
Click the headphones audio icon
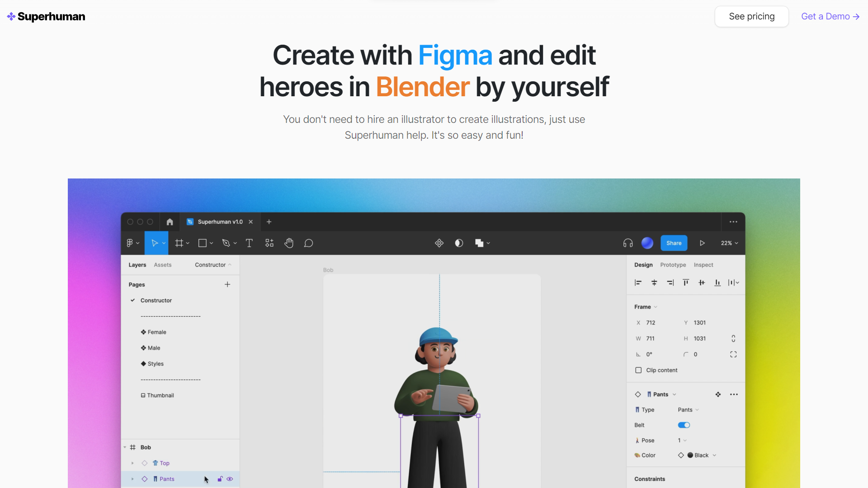pyautogui.click(x=628, y=243)
